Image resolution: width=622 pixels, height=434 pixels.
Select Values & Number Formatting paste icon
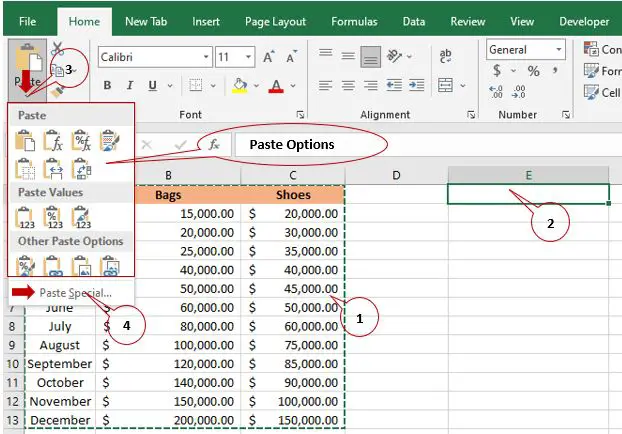click(x=53, y=218)
